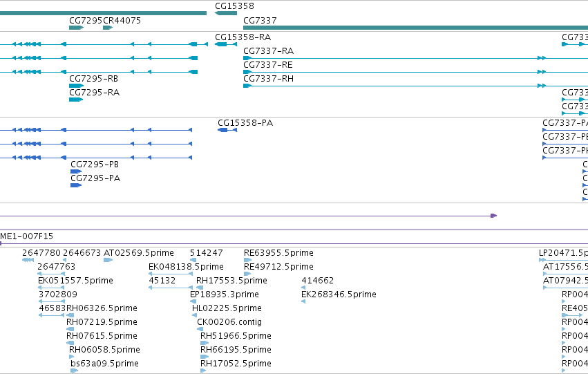Viewport: 588px width, 374px height.
Task: Select the AT02569.5prime EST label
Action: point(139,253)
